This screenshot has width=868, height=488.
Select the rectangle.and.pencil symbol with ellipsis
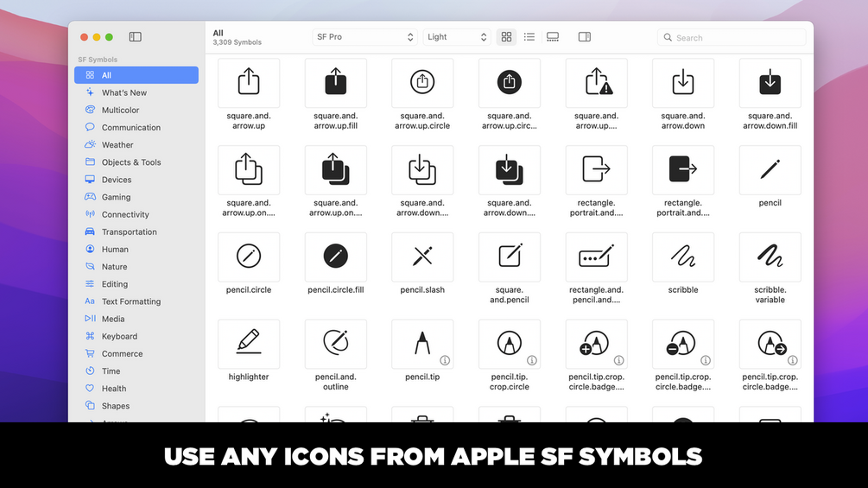click(x=596, y=257)
